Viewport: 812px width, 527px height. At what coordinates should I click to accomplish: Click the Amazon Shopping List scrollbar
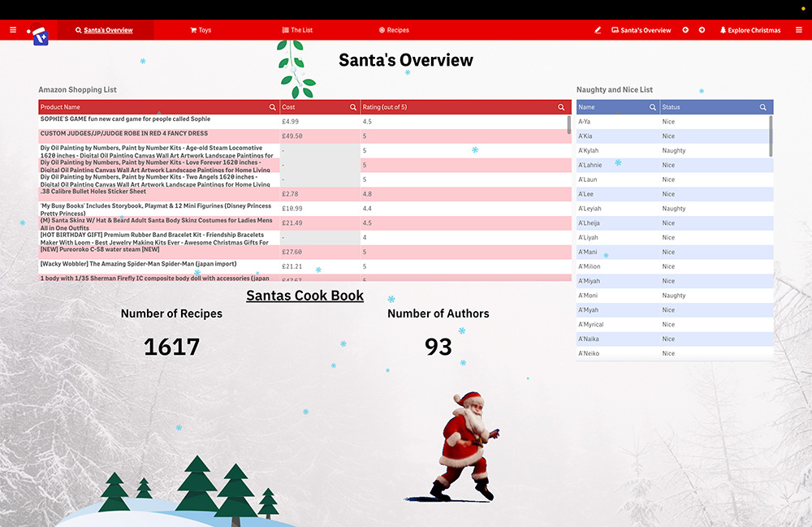click(569, 125)
